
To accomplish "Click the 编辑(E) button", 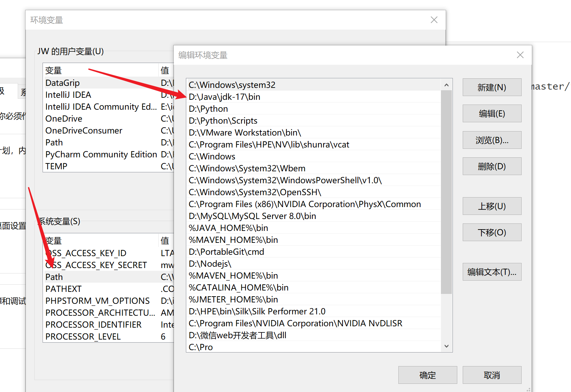I will [x=492, y=113].
